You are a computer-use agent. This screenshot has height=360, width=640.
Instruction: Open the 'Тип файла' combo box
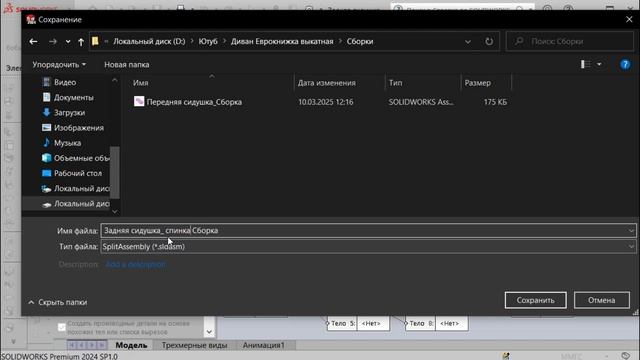(x=368, y=247)
